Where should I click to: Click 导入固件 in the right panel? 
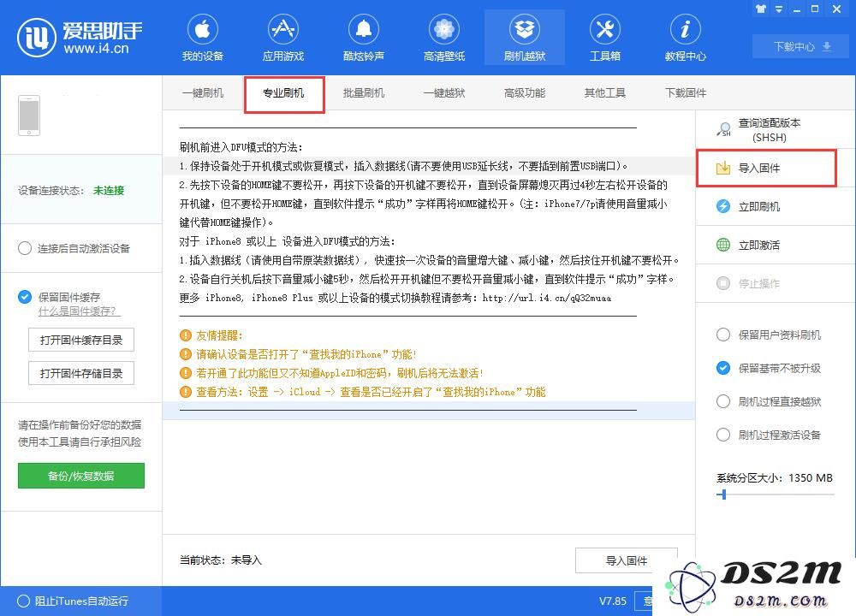766,168
